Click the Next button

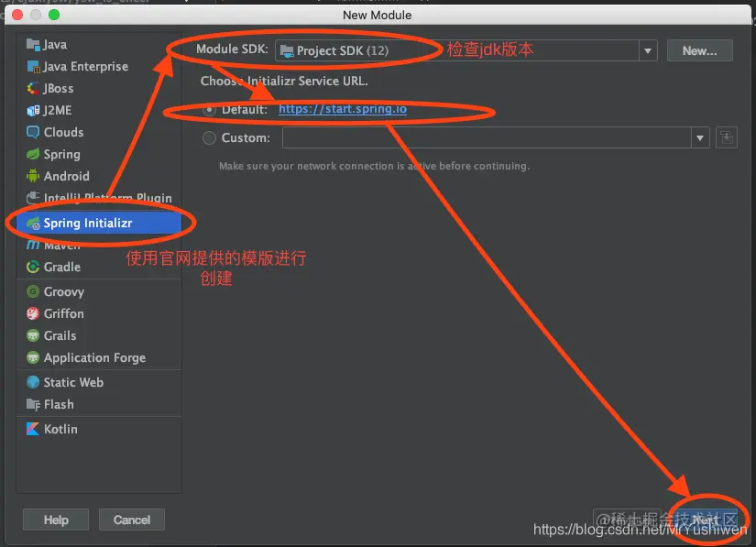click(x=707, y=518)
